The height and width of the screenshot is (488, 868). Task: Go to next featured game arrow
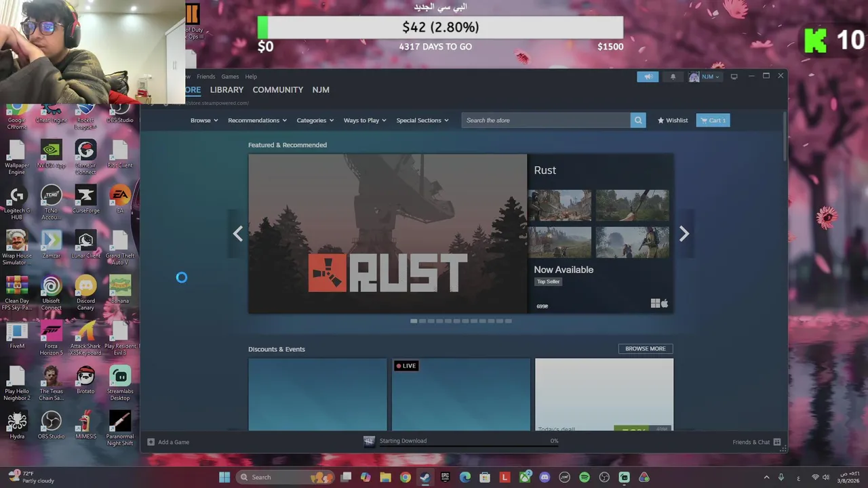pyautogui.click(x=684, y=234)
